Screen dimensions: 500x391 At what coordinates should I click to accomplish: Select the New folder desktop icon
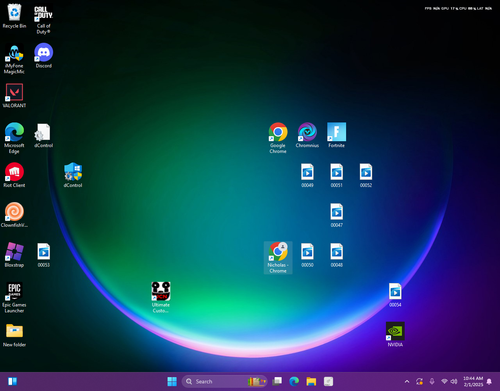14,335
